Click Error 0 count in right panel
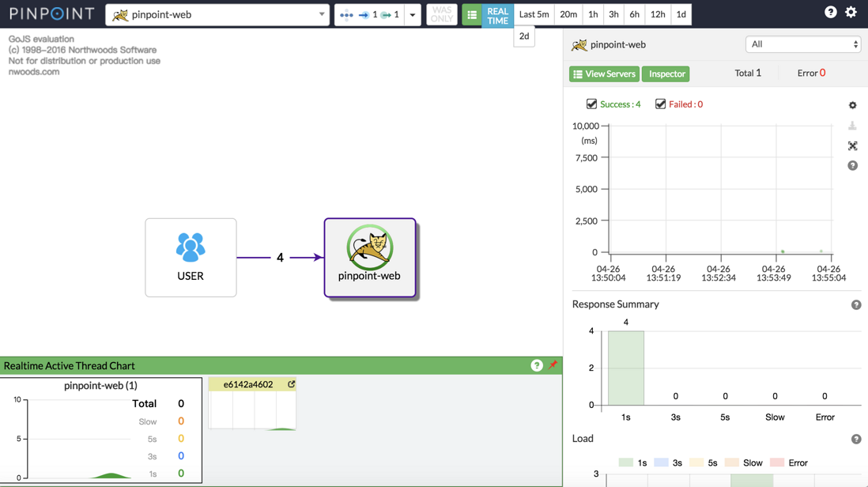Image resolution: width=868 pixels, height=487 pixels. point(811,73)
